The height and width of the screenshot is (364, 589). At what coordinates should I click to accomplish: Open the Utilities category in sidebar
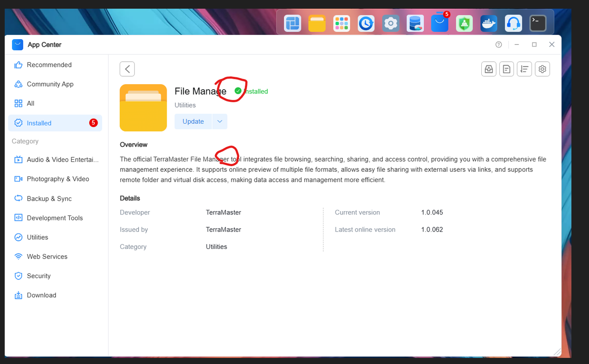(x=55, y=237)
